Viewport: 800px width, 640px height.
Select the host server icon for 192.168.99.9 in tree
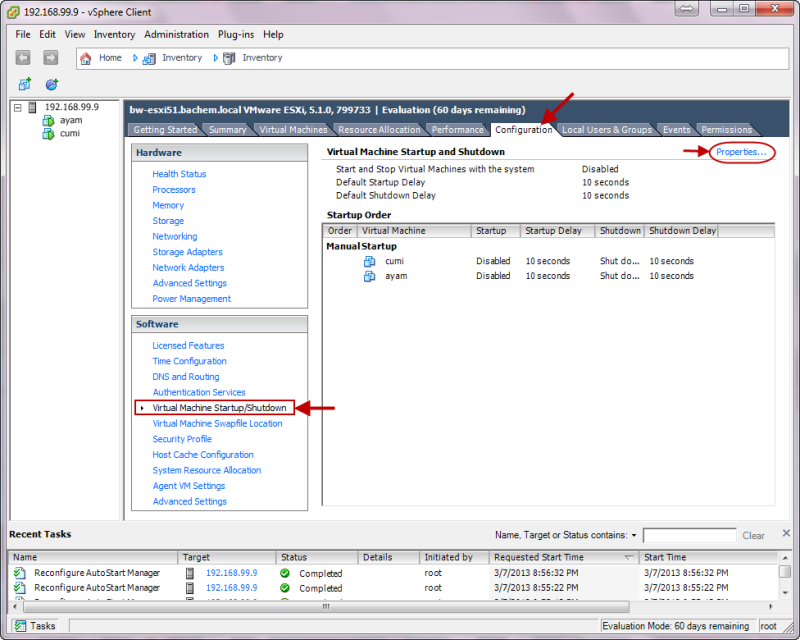pyautogui.click(x=33, y=107)
